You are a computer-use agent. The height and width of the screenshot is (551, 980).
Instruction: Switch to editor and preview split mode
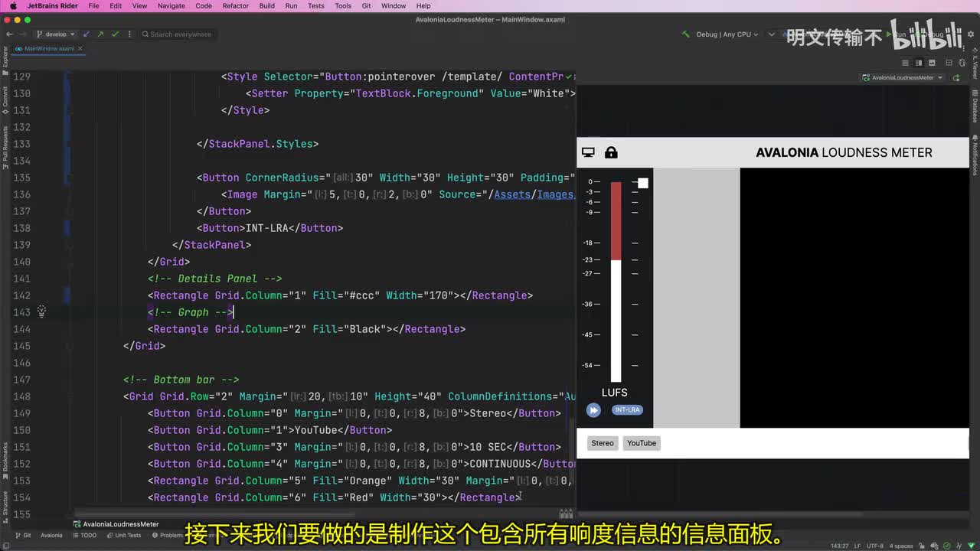[x=919, y=63]
